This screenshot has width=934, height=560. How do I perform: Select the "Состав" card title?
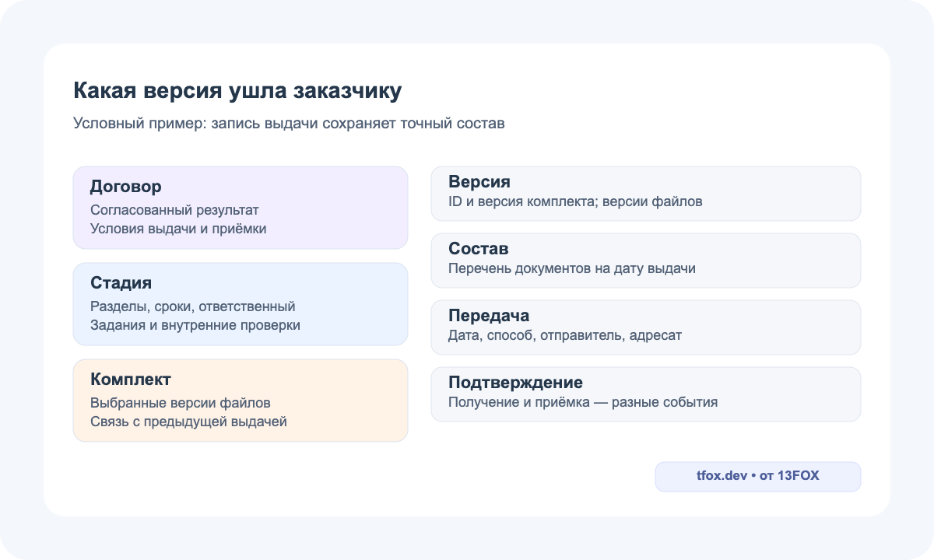(479, 249)
